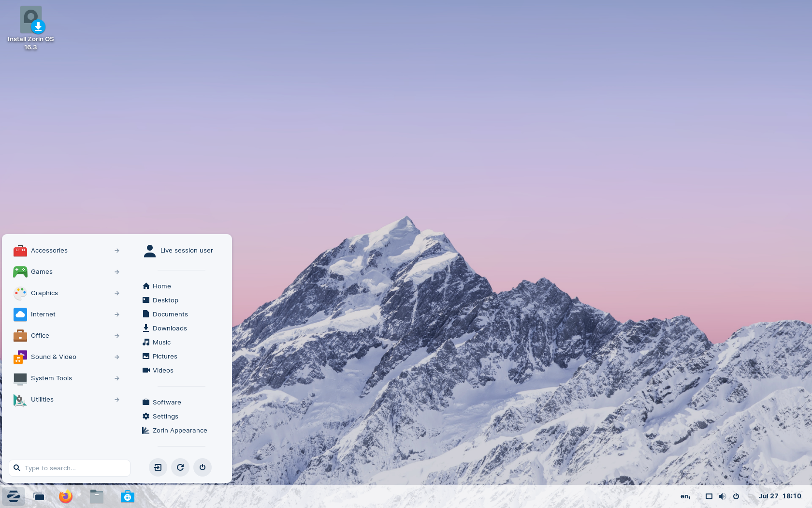Open the volume icon in the system tray
The image size is (812, 508).
click(723, 496)
